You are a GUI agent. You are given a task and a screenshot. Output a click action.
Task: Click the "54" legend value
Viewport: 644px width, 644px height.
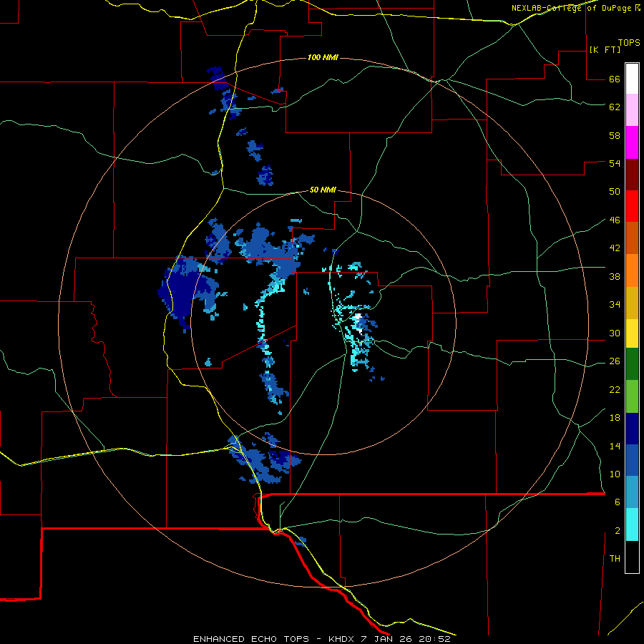click(615, 163)
